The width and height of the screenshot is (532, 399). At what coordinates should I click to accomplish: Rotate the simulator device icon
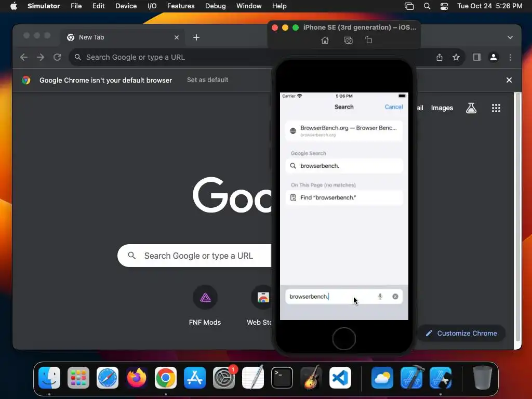(369, 40)
